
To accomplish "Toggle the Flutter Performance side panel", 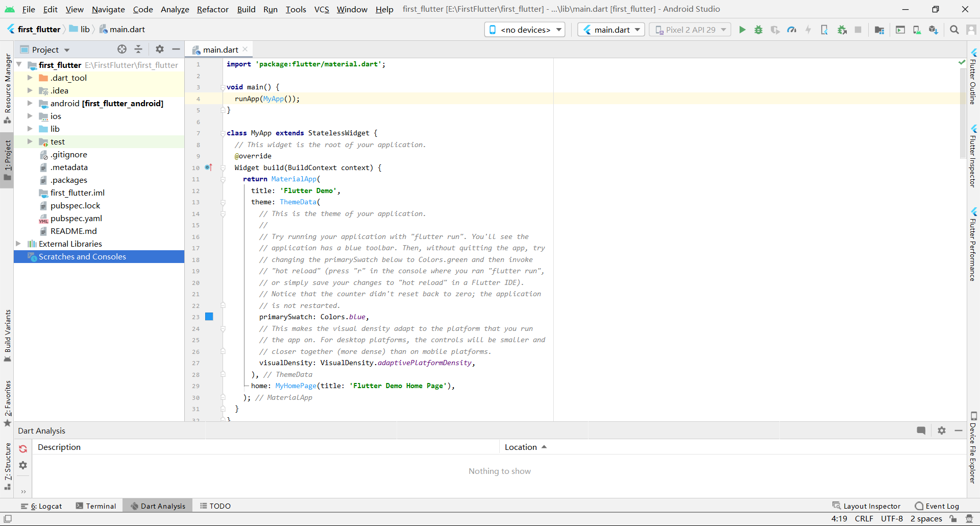I will [x=973, y=244].
